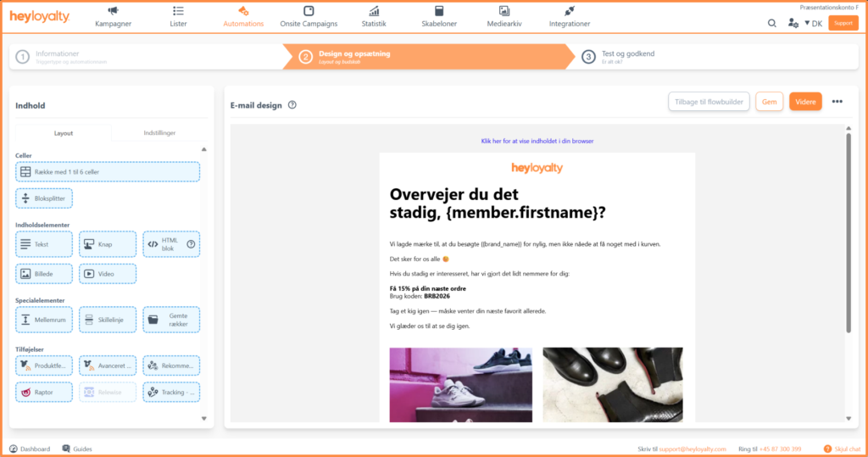Click Tilbage til flowbuilder button
Viewport: 868px width, 457px height.
[709, 102]
